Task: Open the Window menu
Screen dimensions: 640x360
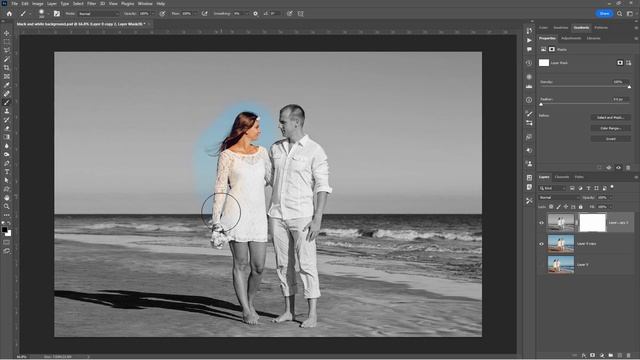Action: 145,4
